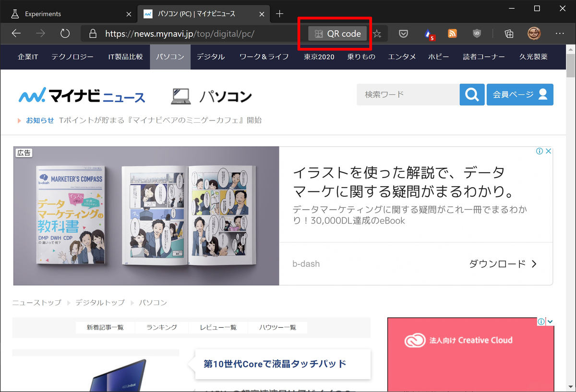Screen dimensions: 576x392
Task: Open the 会員ページ member page button
Action: coord(520,95)
